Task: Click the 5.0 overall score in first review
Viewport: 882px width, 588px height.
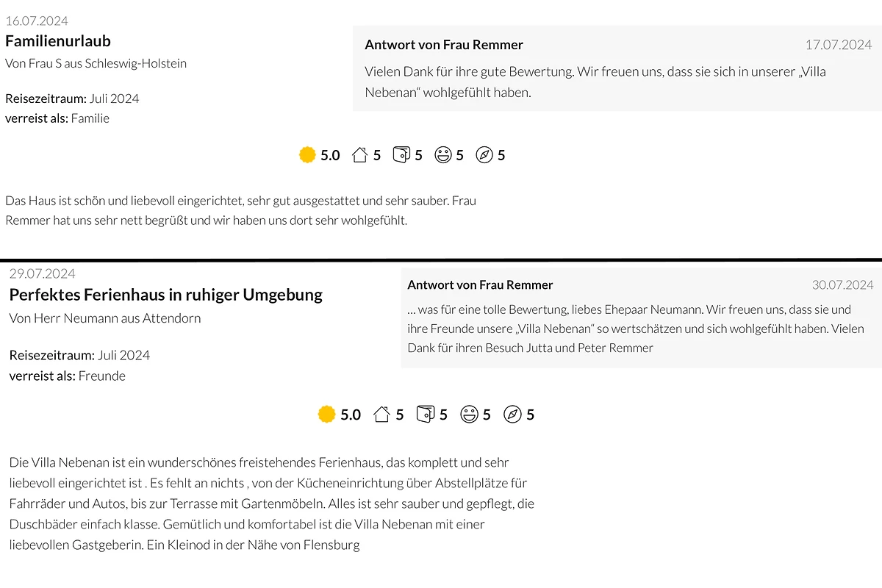Action: [x=330, y=155]
